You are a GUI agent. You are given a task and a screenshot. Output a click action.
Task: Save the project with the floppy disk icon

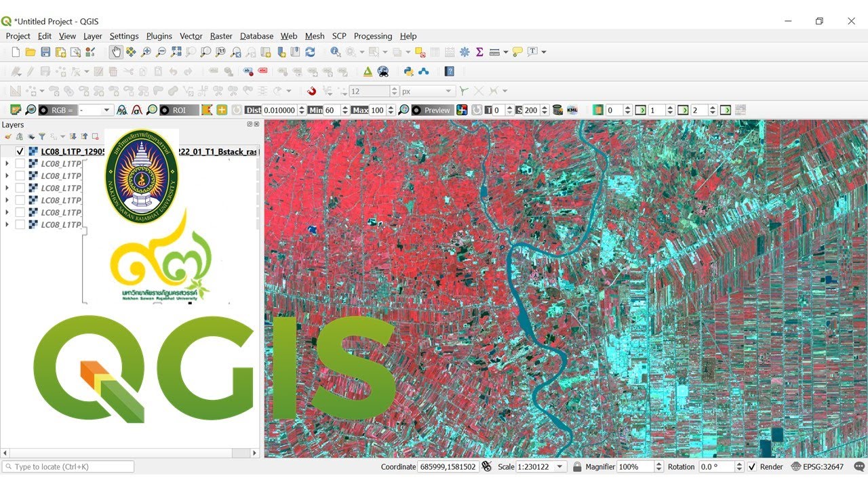[x=45, y=52]
